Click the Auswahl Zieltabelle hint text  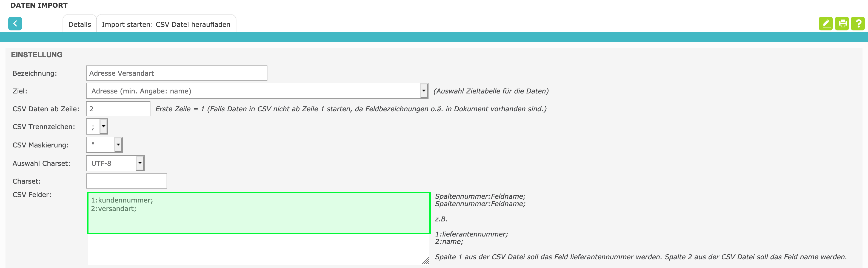click(x=491, y=91)
